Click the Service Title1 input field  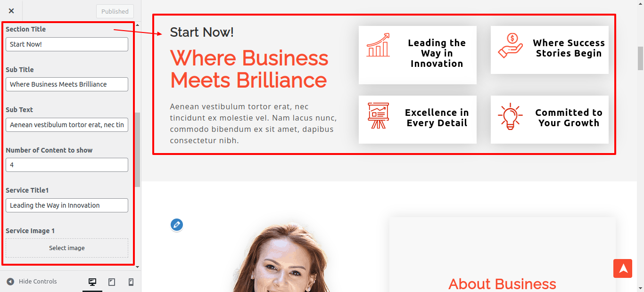[67, 205]
